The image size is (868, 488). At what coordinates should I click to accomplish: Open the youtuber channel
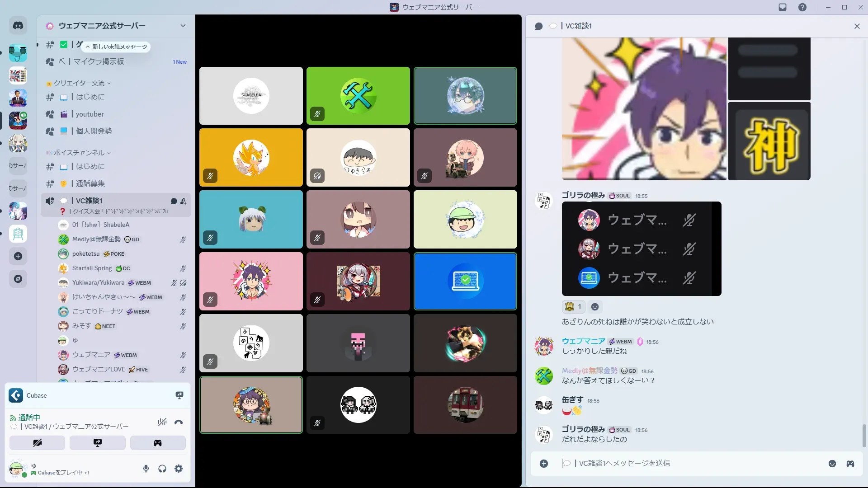coord(90,114)
